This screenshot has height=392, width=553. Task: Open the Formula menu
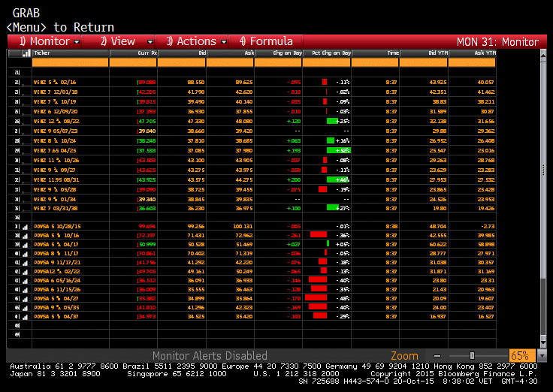tap(266, 41)
